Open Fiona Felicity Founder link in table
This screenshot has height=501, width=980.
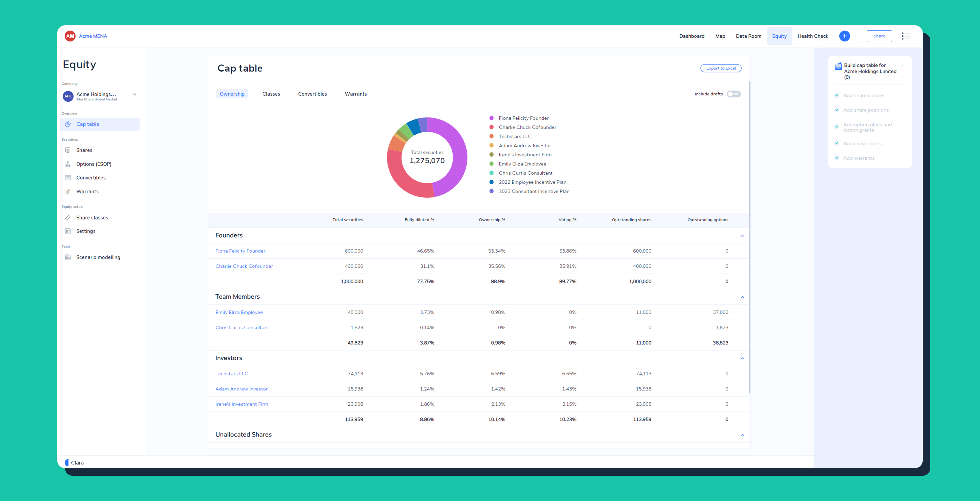click(x=240, y=251)
